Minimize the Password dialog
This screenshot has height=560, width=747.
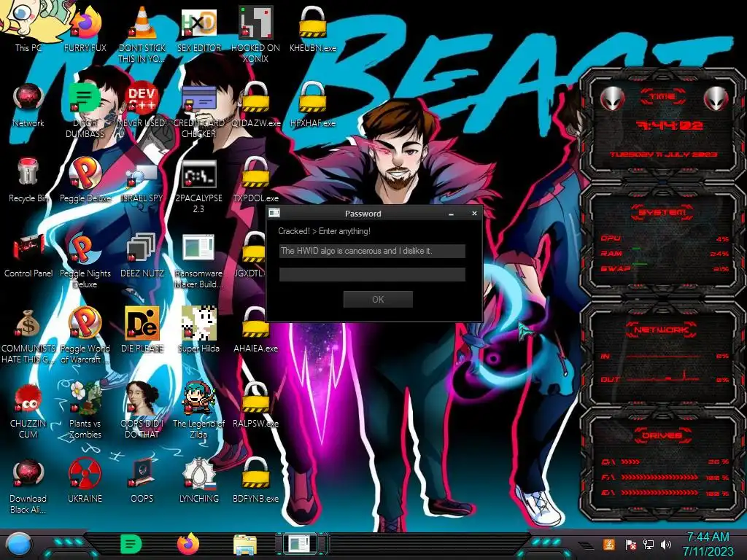click(x=451, y=214)
